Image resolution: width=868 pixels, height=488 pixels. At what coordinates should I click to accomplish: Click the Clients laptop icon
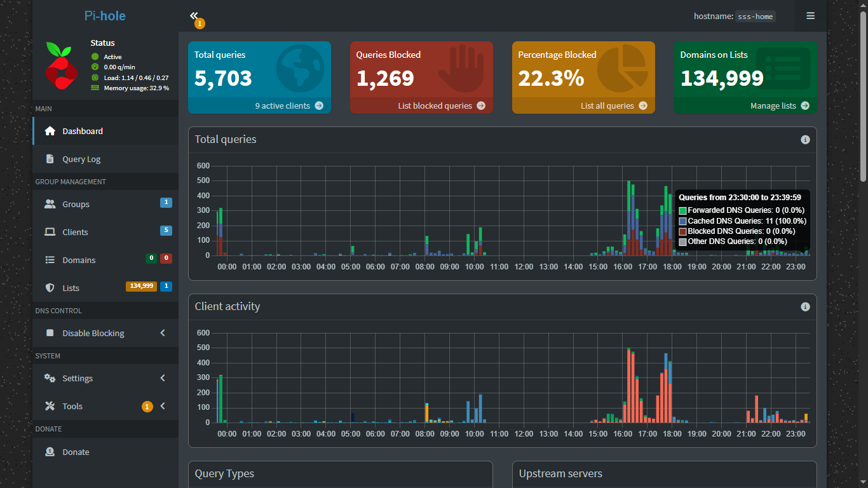click(50, 232)
